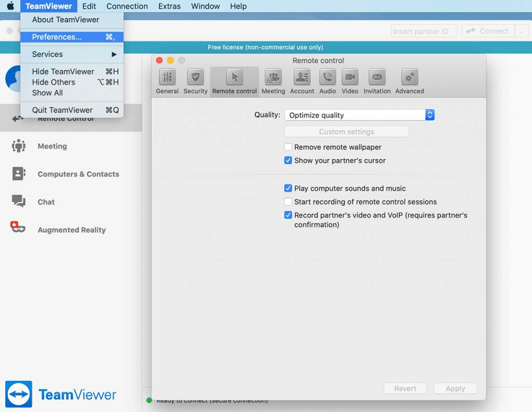Open the Advanced gears icon

tap(409, 78)
